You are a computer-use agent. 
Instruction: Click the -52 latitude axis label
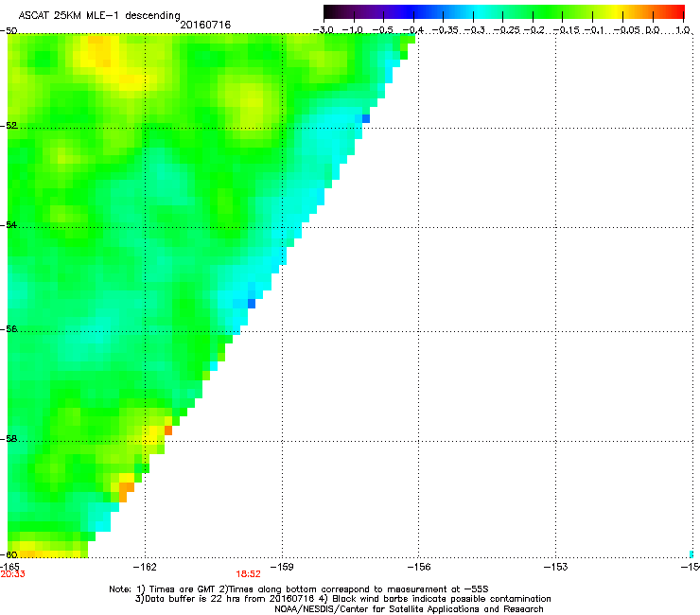click(9, 126)
